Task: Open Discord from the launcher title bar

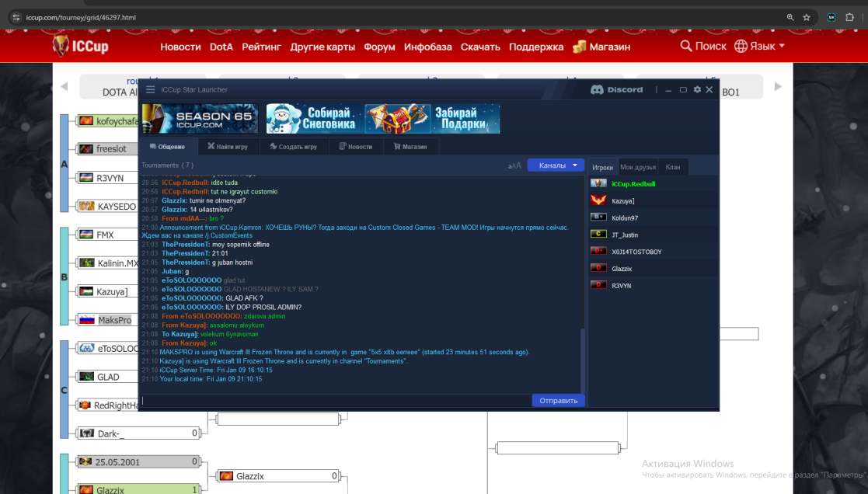Action: pos(617,89)
